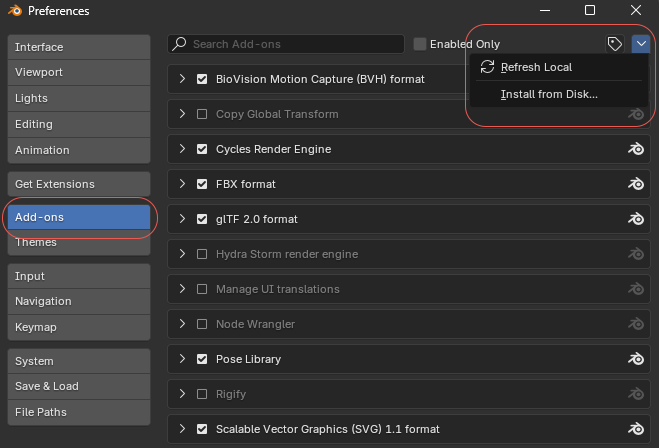
Task: Close the add-ons dropdown arrow menu
Action: coord(641,44)
